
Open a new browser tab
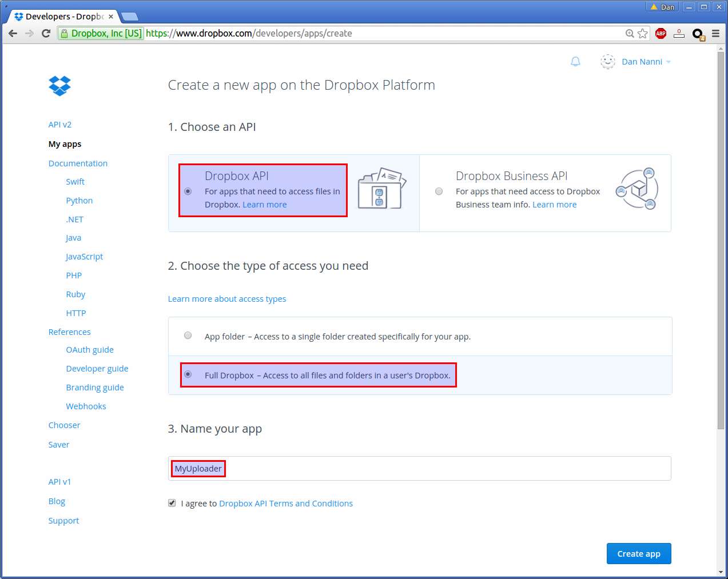(130, 16)
